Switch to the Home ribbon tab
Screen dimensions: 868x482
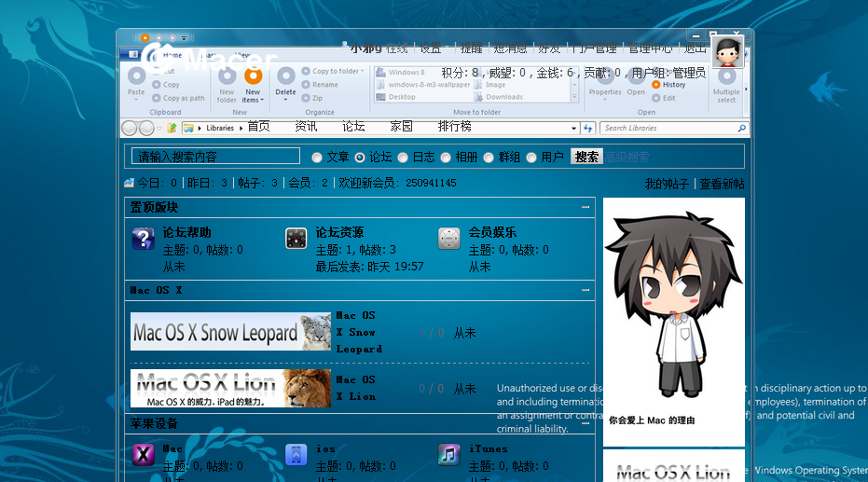172,55
